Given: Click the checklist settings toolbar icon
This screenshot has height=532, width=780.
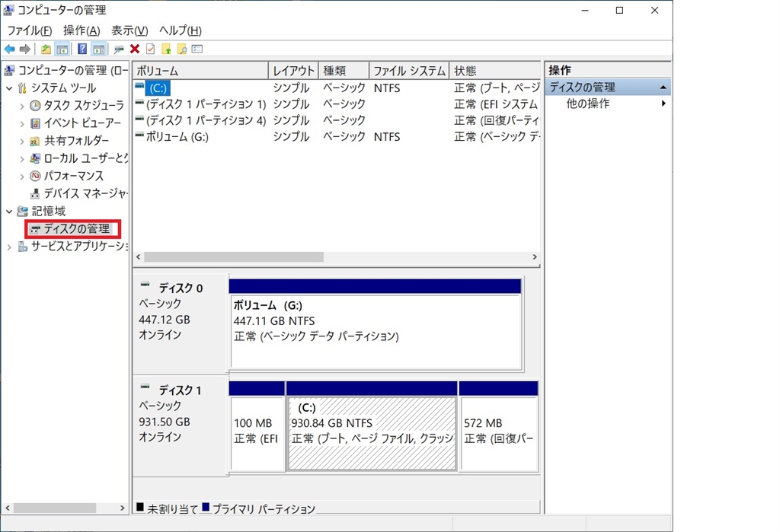Looking at the screenshot, I should (x=197, y=49).
